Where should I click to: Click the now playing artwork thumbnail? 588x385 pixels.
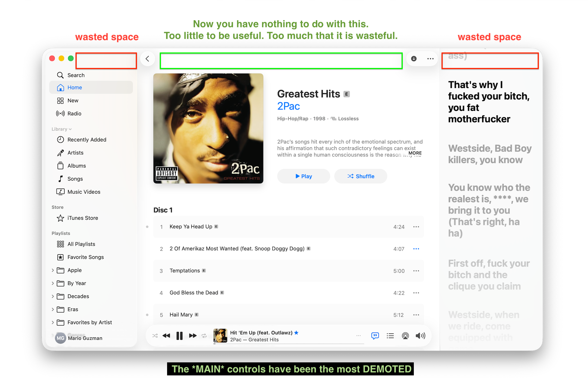coord(220,336)
